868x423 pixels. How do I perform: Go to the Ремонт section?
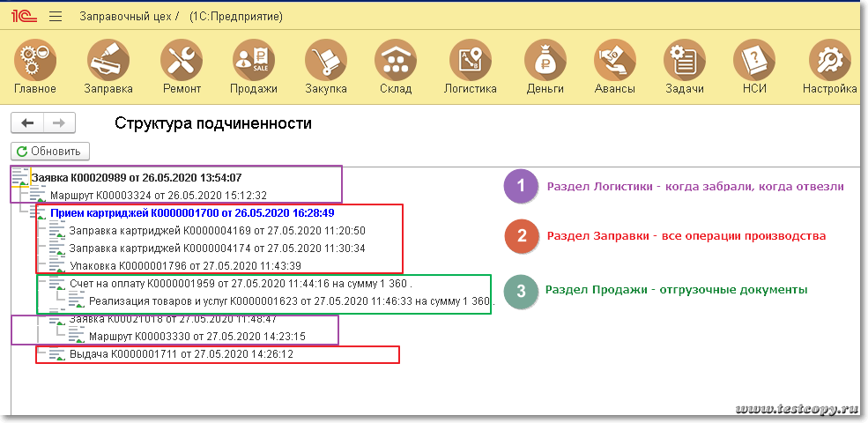pyautogui.click(x=182, y=61)
